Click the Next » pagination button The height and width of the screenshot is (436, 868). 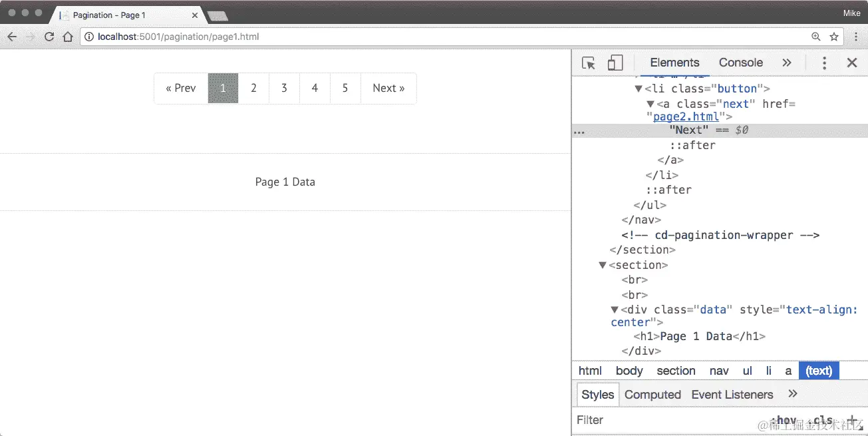pyautogui.click(x=388, y=88)
